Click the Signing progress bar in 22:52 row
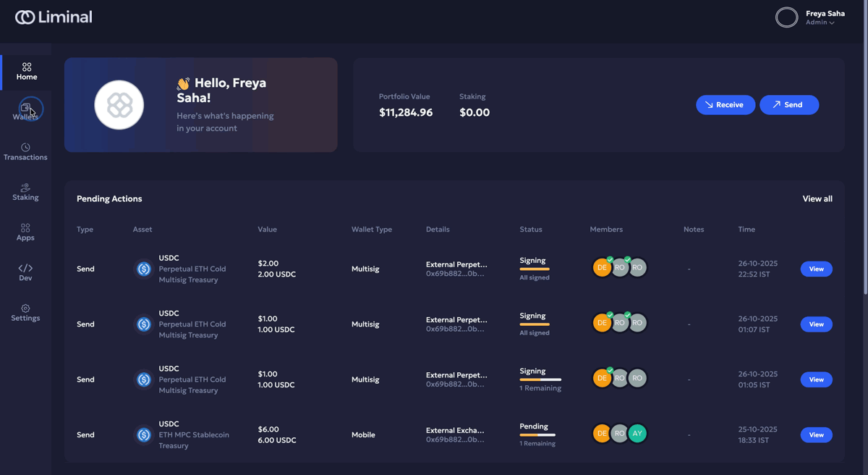This screenshot has height=475, width=868. click(x=535, y=269)
